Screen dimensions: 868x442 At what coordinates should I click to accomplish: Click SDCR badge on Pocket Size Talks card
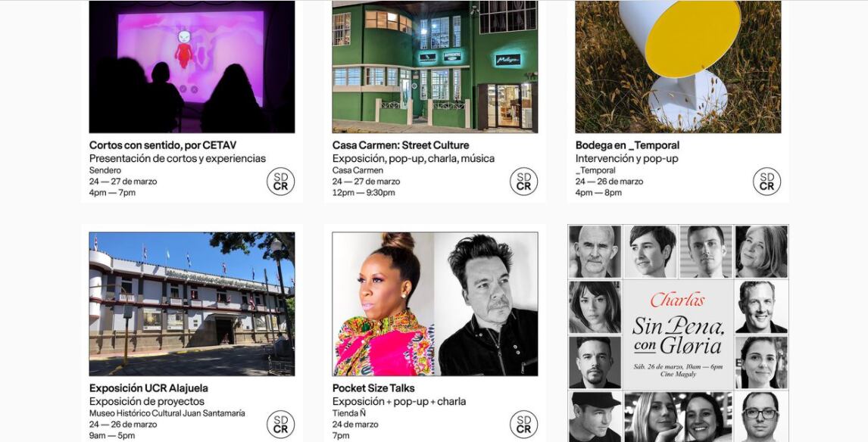[x=523, y=425]
